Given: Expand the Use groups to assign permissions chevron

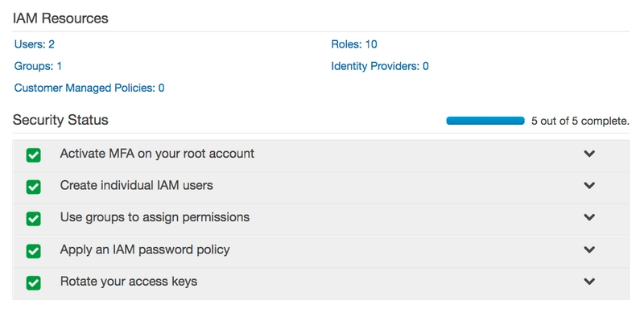Looking at the screenshot, I should pyautogui.click(x=589, y=217).
